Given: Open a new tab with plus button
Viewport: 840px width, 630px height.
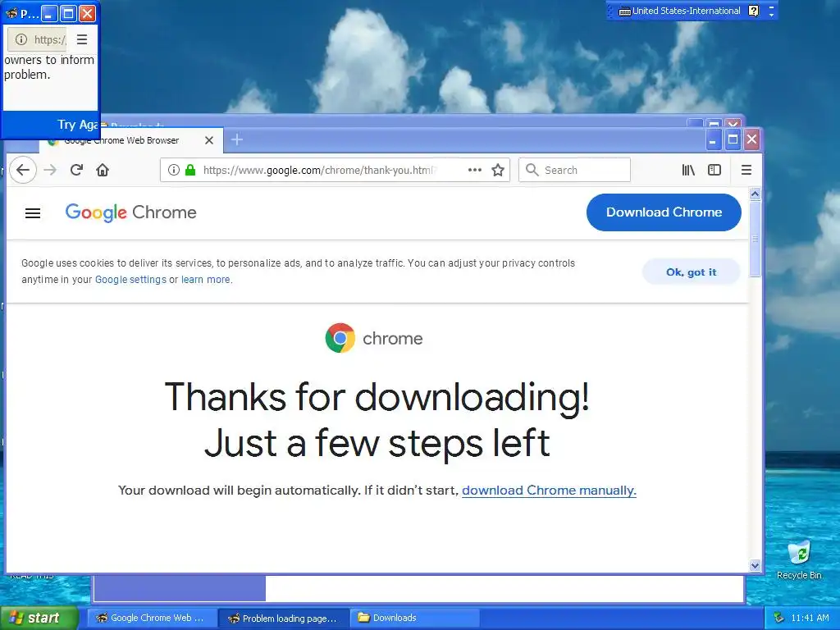Looking at the screenshot, I should point(237,139).
